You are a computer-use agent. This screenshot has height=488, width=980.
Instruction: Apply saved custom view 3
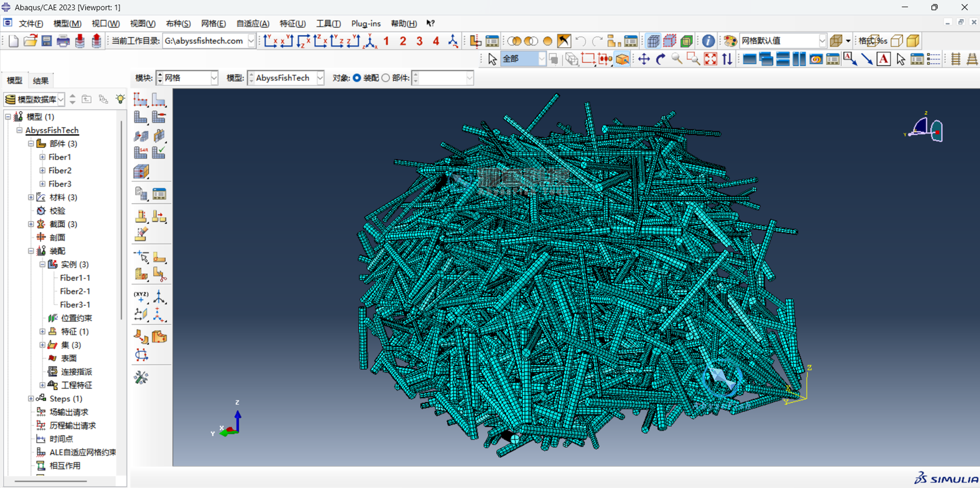pyautogui.click(x=419, y=41)
